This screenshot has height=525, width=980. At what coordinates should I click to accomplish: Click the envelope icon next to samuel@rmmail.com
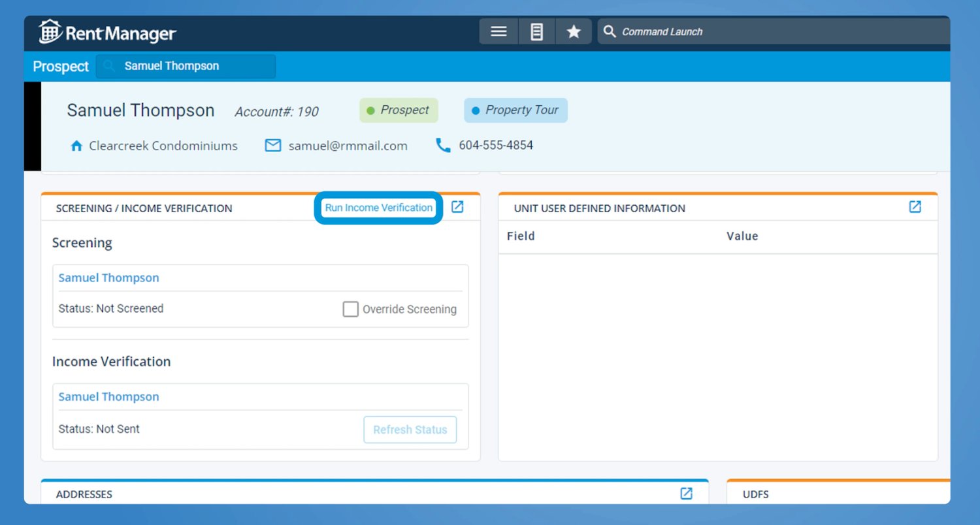tap(272, 146)
